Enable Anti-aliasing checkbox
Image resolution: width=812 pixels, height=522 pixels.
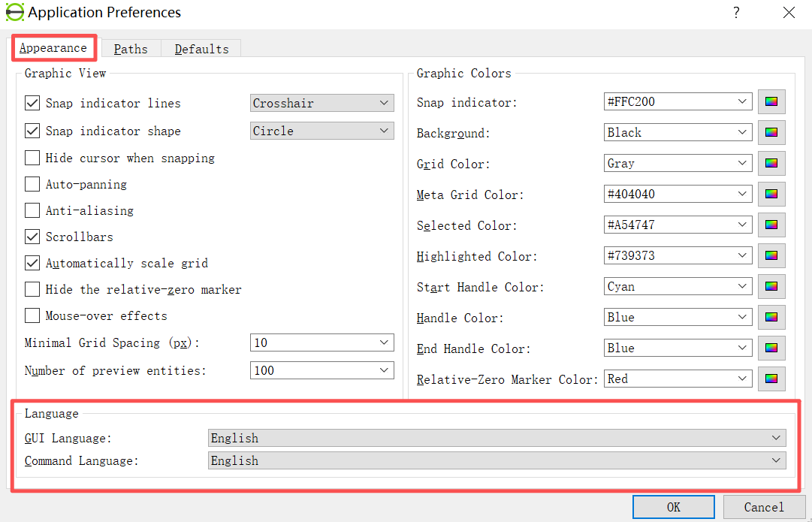(x=32, y=211)
